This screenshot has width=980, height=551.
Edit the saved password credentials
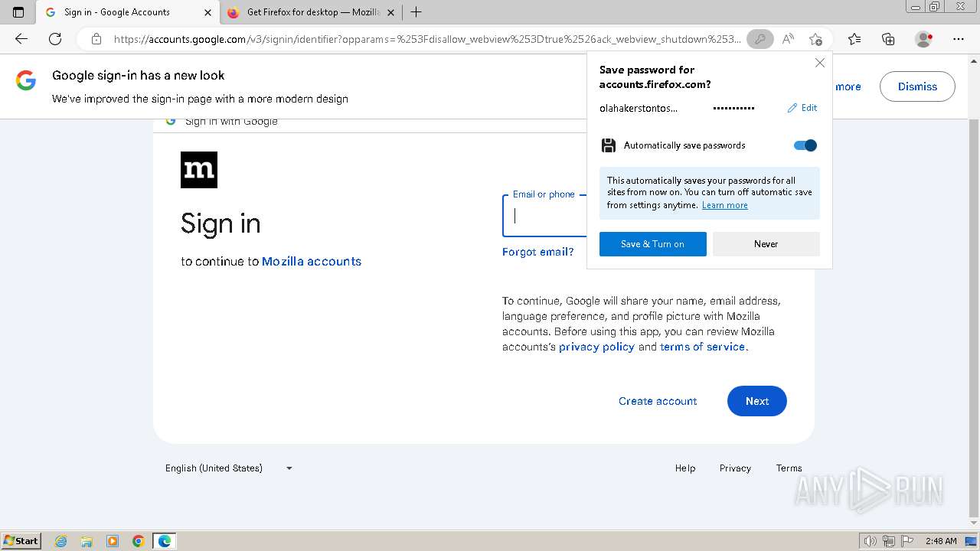click(x=802, y=108)
